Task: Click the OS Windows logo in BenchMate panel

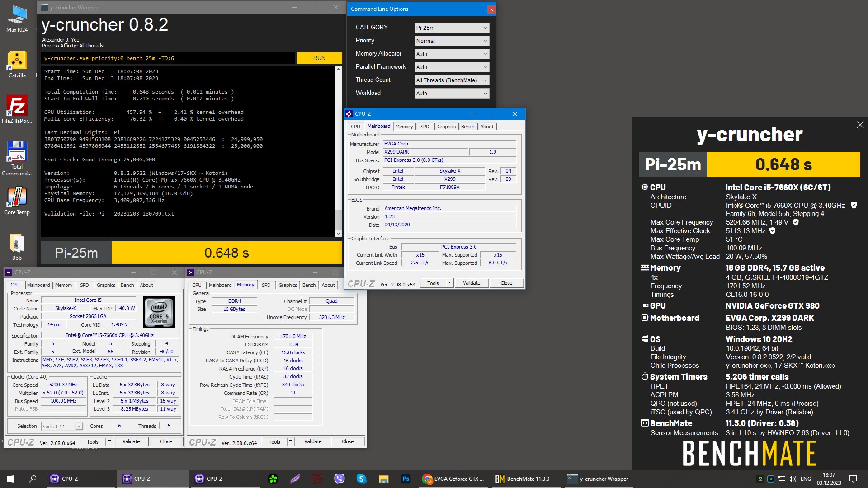Action: tap(645, 339)
